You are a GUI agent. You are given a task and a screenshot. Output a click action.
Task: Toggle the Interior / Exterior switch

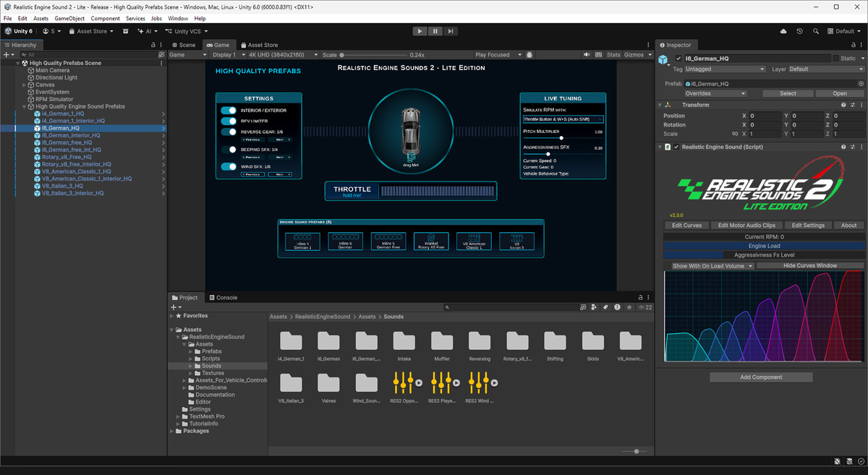click(229, 111)
